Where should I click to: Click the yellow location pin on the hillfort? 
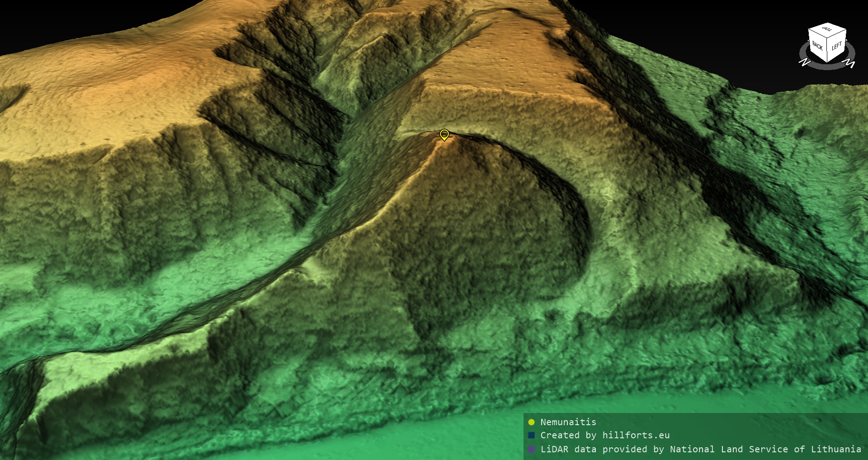(x=444, y=134)
